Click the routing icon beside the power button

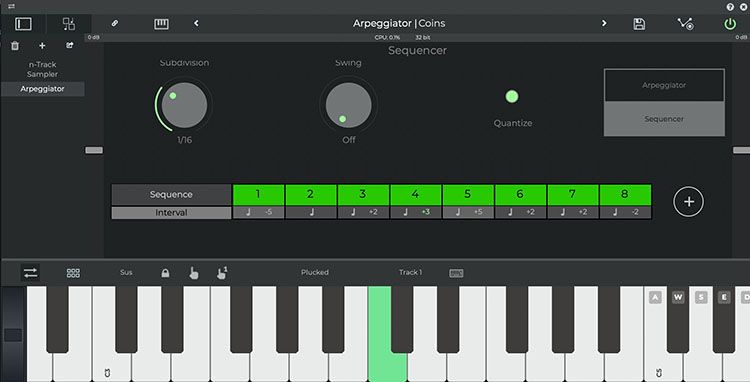685,24
